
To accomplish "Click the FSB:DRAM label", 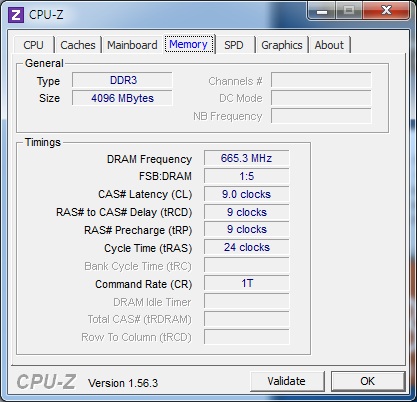I will pyautogui.click(x=165, y=176).
